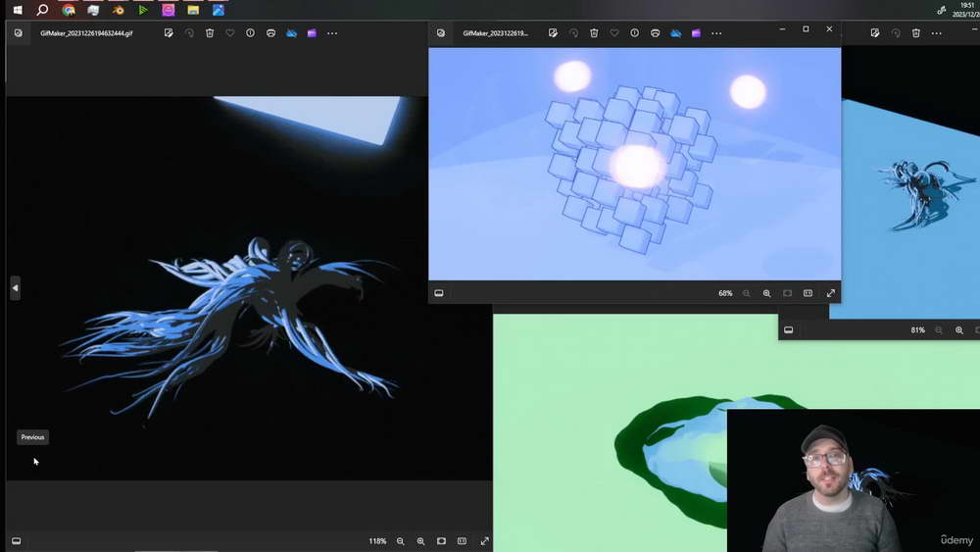Click the Clipchamp icon in the blue-cubes 68% window

696,33
